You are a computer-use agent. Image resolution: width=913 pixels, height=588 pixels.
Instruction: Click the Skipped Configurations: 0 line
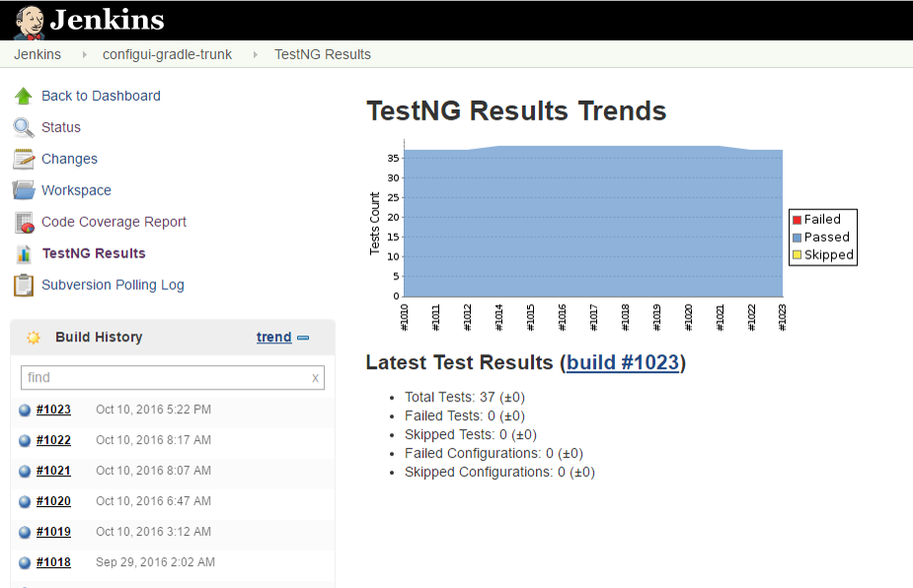499,473
